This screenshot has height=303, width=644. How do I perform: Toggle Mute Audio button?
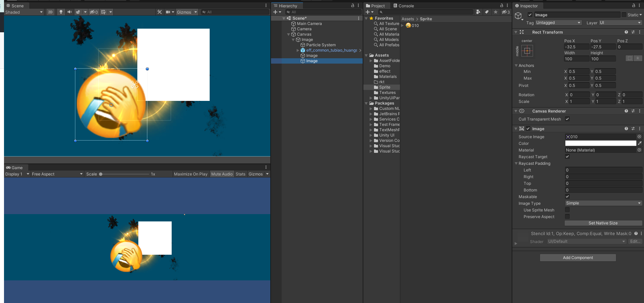[x=222, y=174]
